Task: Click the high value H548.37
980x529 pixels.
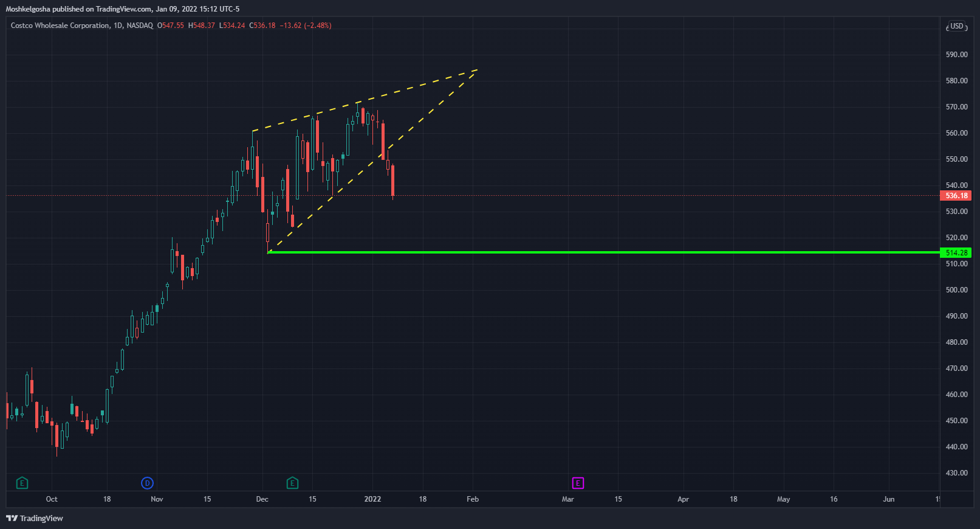Action: (x=202, y=26)
